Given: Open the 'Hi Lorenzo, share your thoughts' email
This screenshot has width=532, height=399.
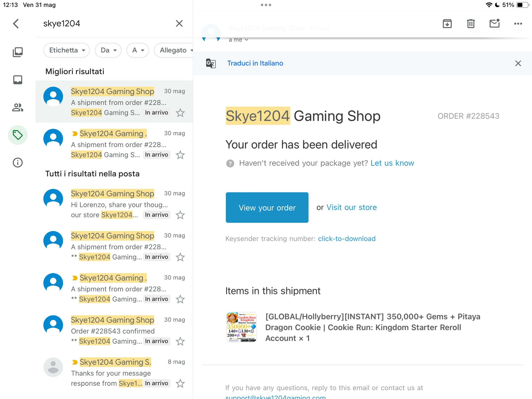Looking at the screenshot, I should [x=119, y=204].
